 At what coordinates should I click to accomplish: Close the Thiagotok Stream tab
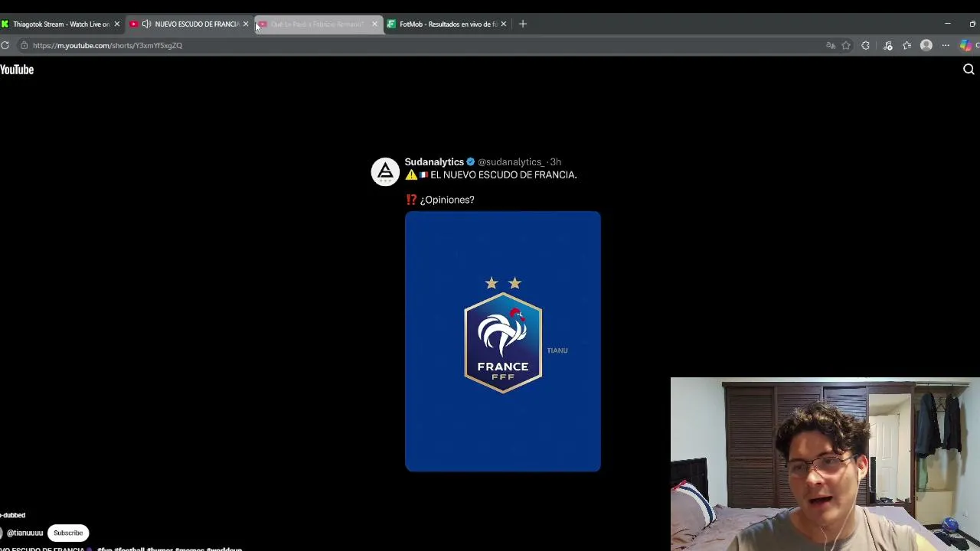[117, 24]
